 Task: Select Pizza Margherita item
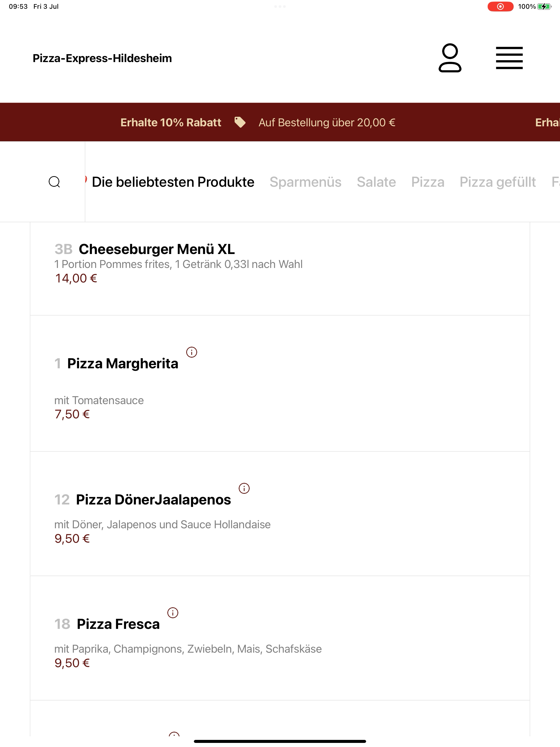point(280,383)
